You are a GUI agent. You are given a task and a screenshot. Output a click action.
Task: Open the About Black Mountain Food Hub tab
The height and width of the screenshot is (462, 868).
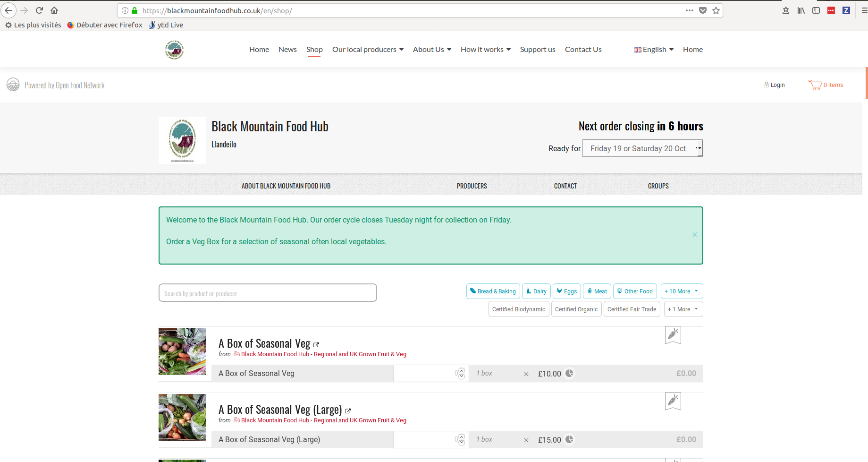[286, 186]
